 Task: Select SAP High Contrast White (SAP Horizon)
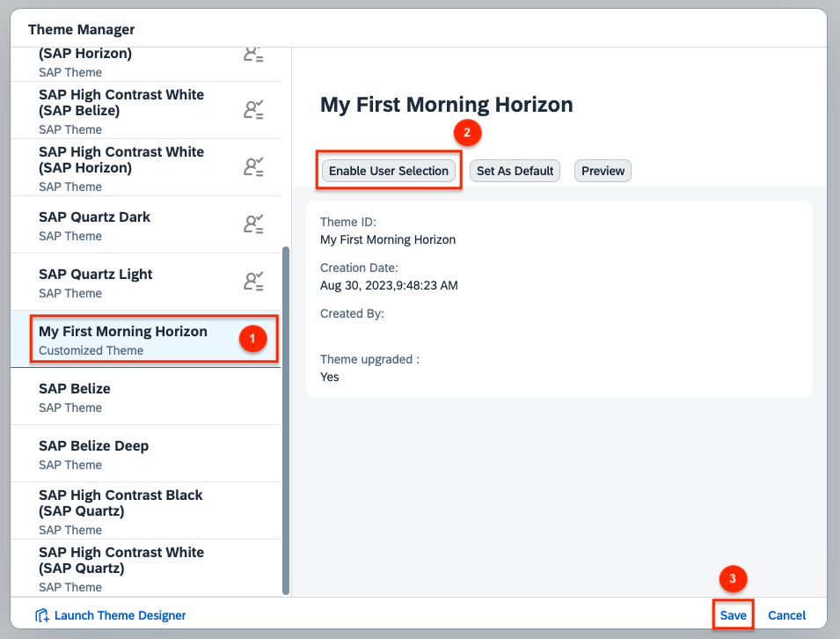coord(146,168)
